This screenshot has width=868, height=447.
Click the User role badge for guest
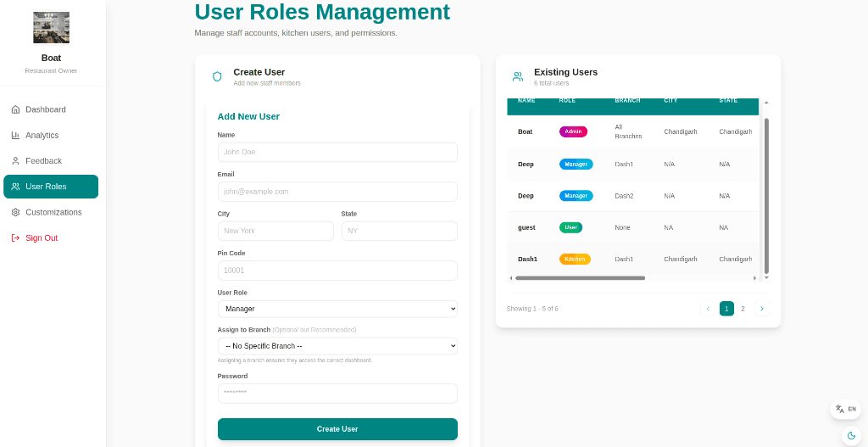pyautogui.click(x=570, y=227)
